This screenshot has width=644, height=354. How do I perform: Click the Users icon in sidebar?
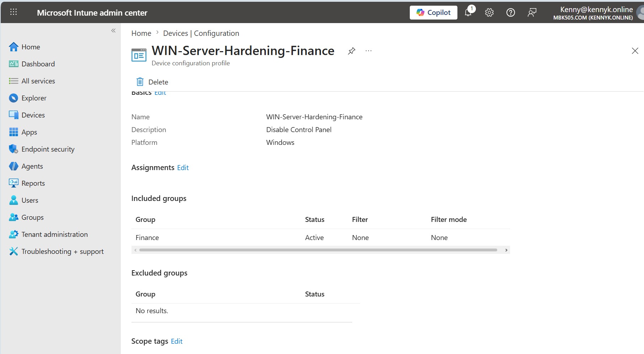pyautogui.click(x=14, y=200)
